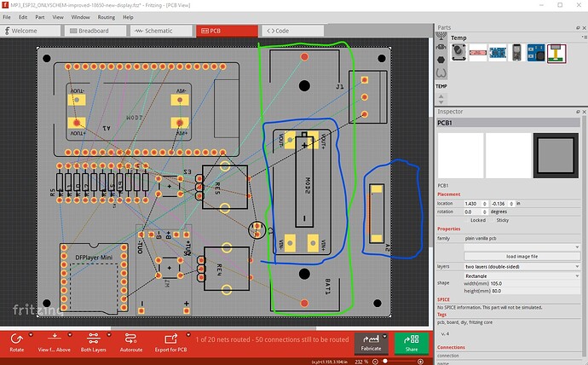
Task: Select the omega-shaped parts bin icon
Action: click(441, 72)
